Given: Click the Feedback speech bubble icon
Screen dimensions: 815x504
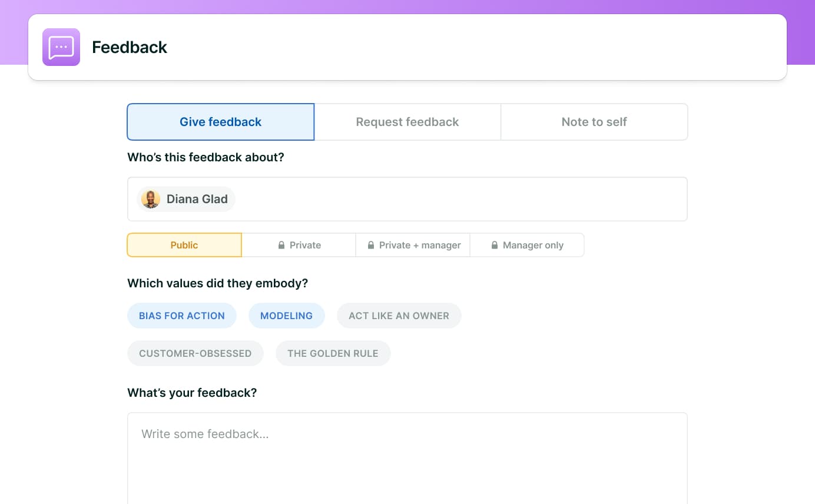Looking at the screenshot, I should pyautogui.click(x=61, y=47).
